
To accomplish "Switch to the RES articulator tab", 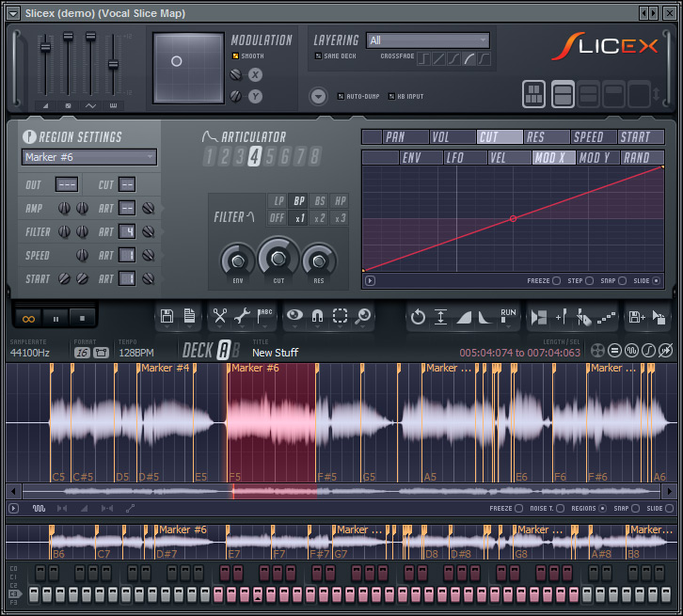I will click(547, 136).
